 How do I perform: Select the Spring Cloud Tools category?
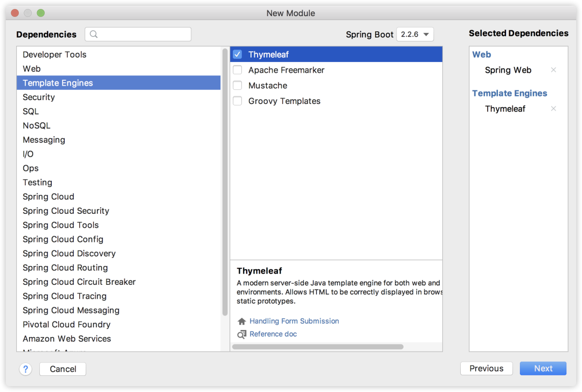point(119,225)
